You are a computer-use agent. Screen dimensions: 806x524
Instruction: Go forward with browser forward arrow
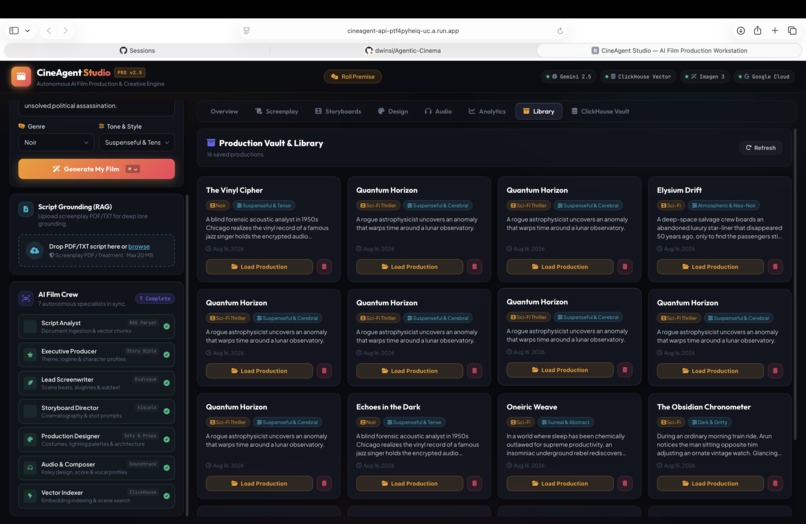tap(65, 31)
